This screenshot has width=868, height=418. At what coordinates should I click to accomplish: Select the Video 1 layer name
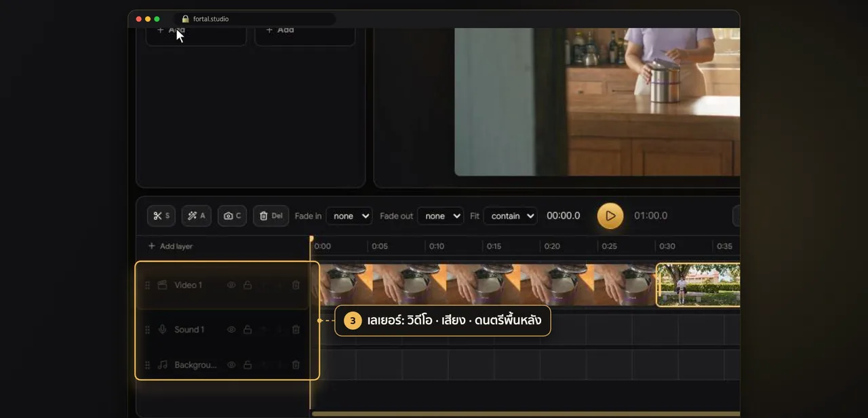pyautogui.click(x=188, y=285)
